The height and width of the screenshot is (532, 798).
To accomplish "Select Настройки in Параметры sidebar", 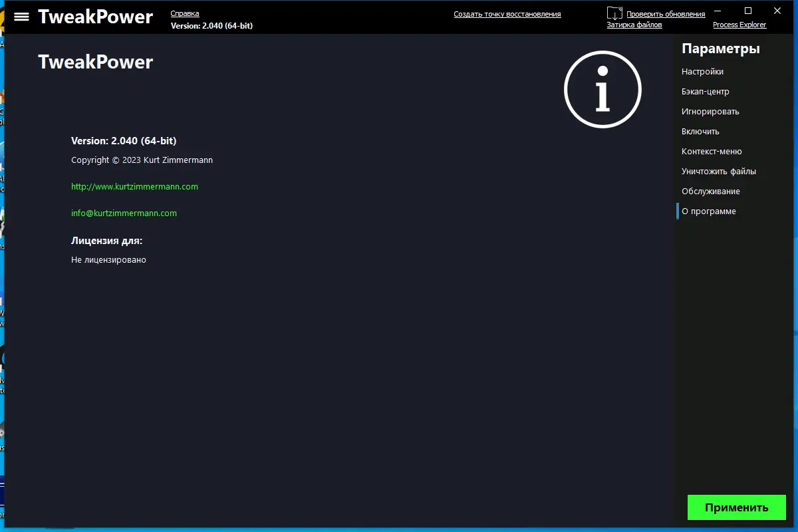I will [x=702, y=72].
